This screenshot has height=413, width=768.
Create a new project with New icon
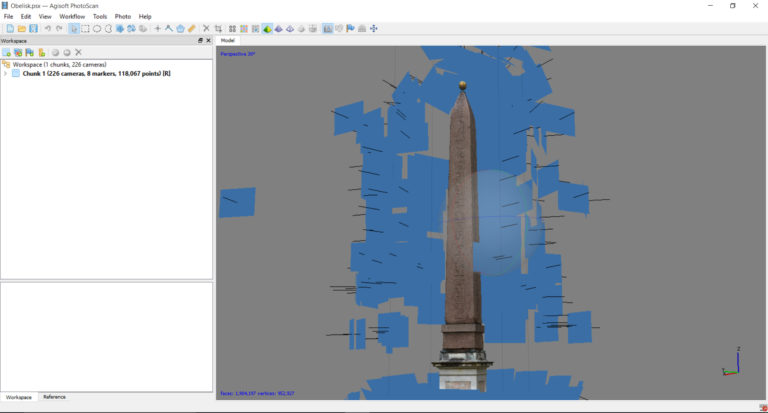(x=10, y=28)
